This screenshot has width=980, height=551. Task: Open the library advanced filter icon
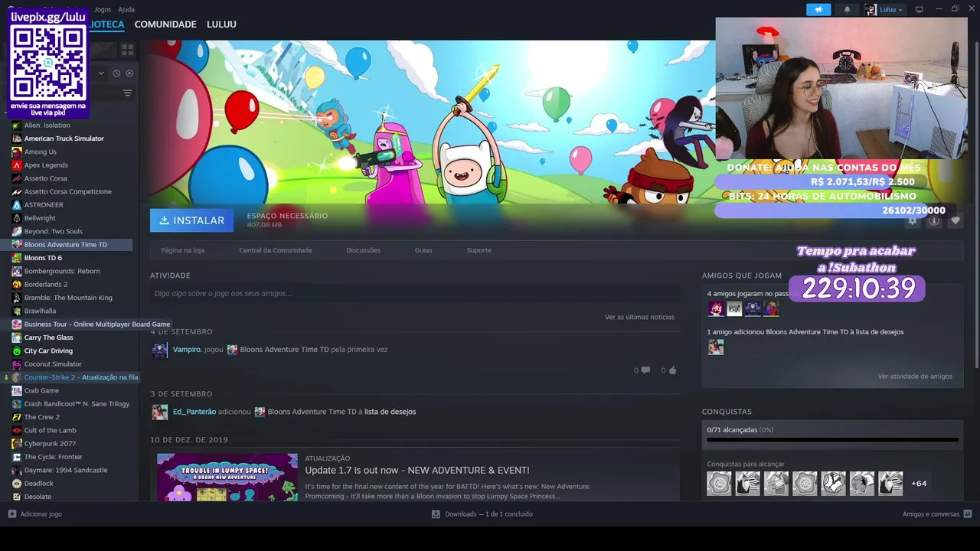(x=127, y=93)
